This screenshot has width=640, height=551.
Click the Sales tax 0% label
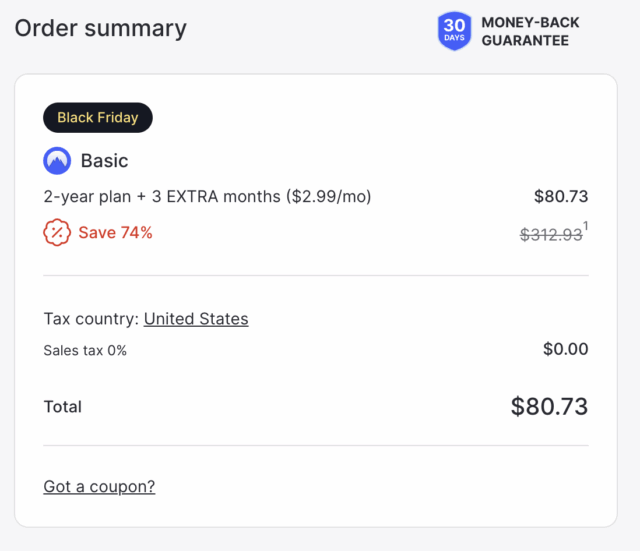click(85, 350)
